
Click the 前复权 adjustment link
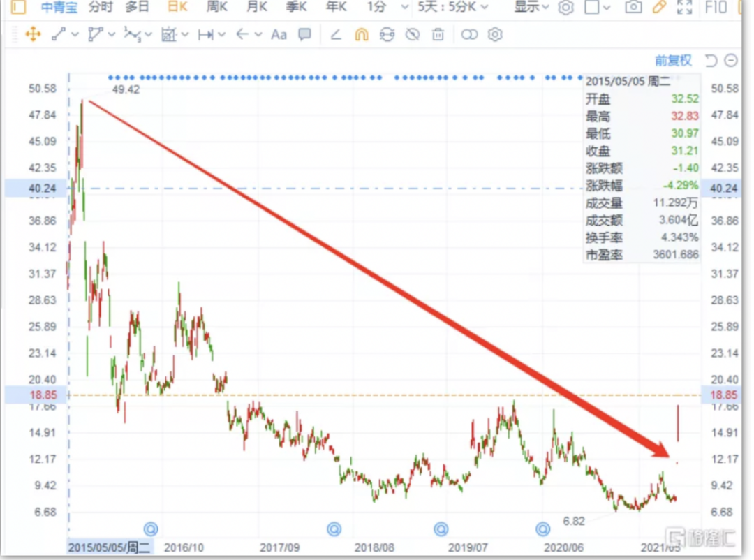[673, 61]
